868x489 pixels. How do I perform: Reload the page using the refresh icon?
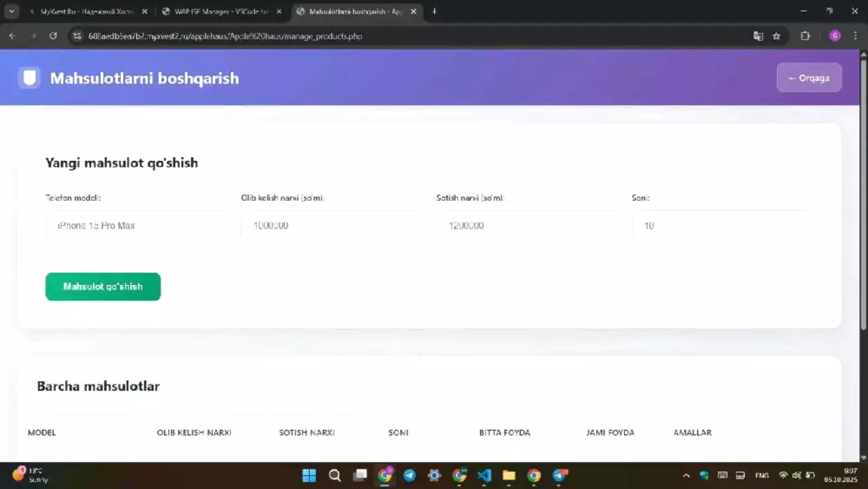click(x=53, y=36)
